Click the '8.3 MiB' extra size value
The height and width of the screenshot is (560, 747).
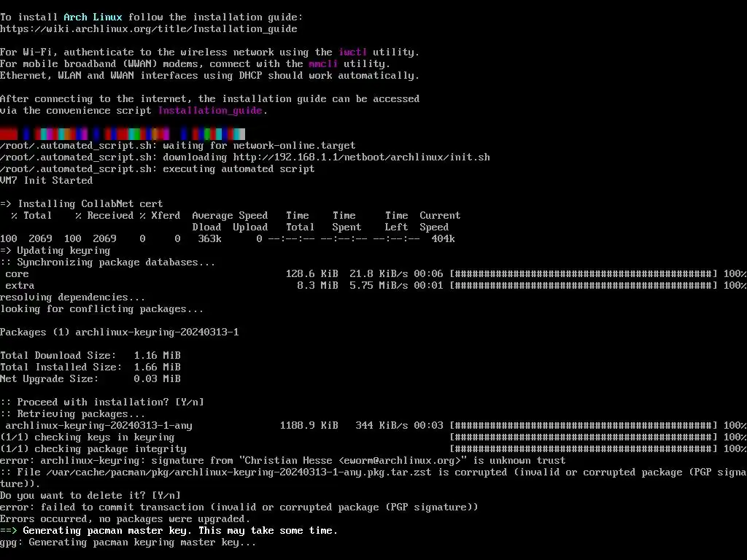pos(318,285)
